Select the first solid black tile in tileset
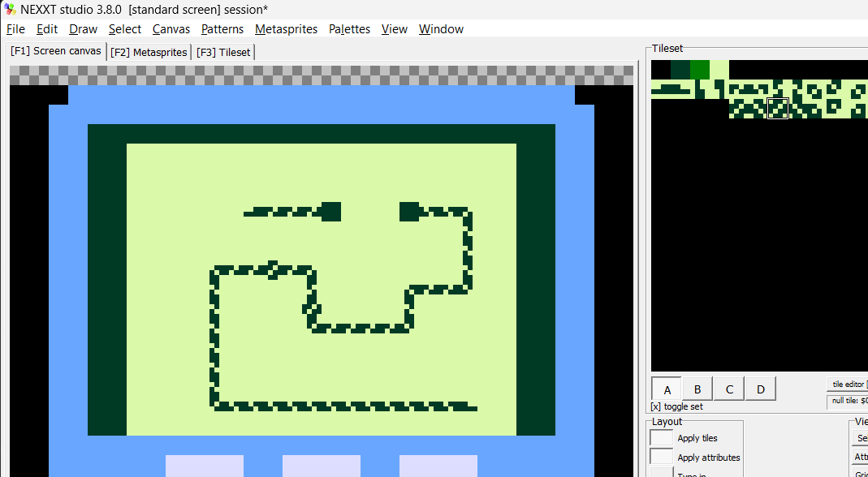This screenshot has height=477, width=868. pyautogui.click(x=661, y=70)
